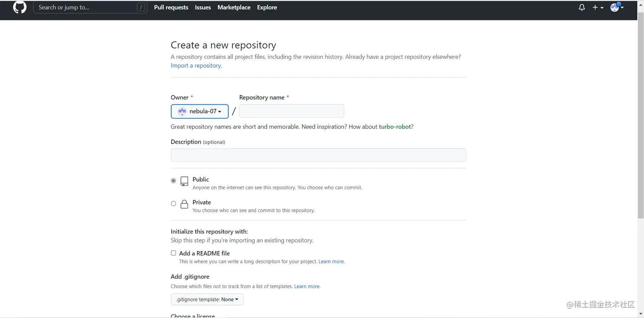Open the Issues page
Viewport: 644px width, 318px height.
(x=203, y=7)
